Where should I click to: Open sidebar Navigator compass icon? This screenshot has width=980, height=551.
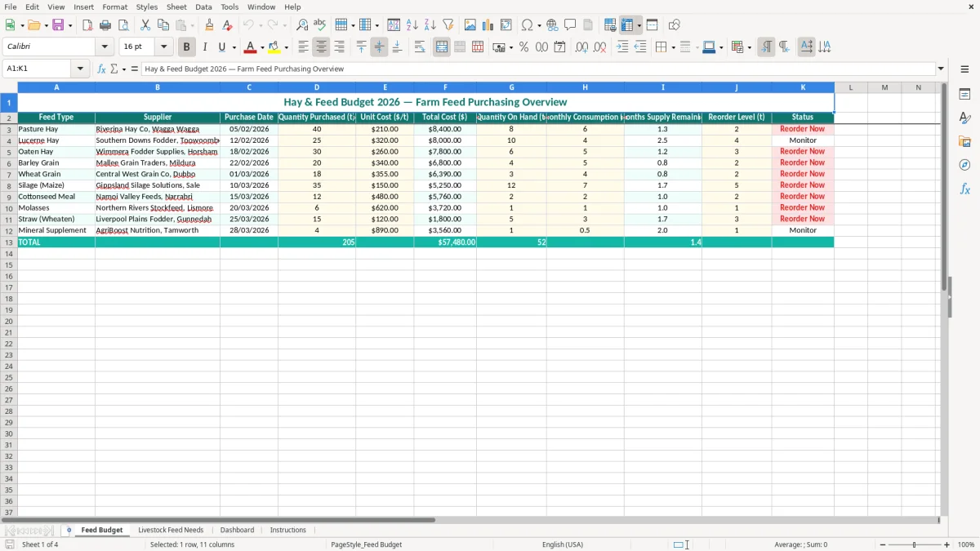click(964, 165)
